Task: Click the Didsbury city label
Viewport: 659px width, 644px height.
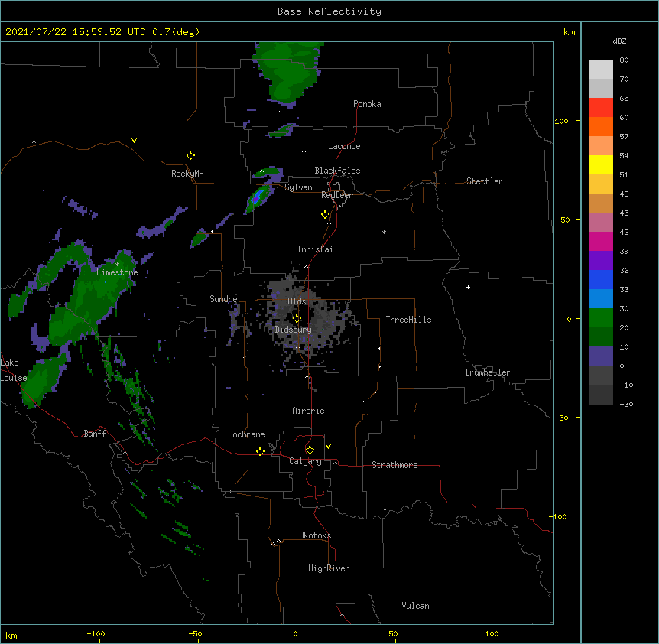Action: pyautogui.click(x=294, y=330)
